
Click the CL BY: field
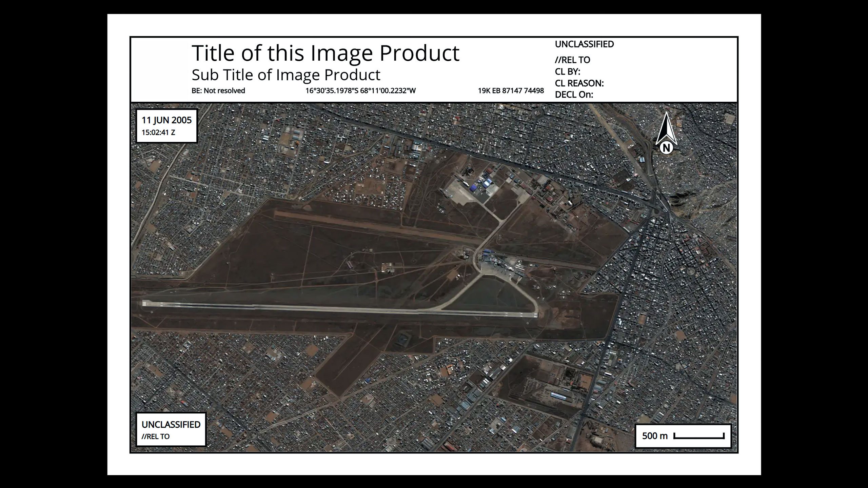[x=568, y=72]
